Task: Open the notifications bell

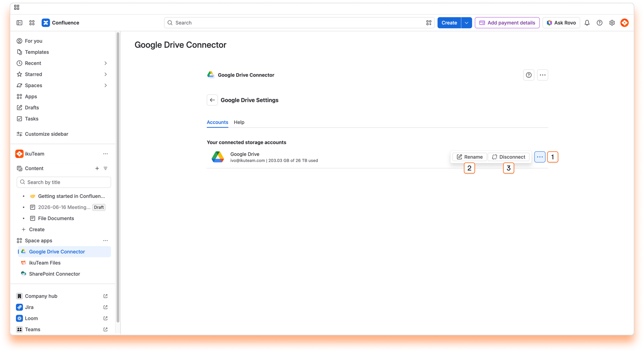Action: pos(587,23)
